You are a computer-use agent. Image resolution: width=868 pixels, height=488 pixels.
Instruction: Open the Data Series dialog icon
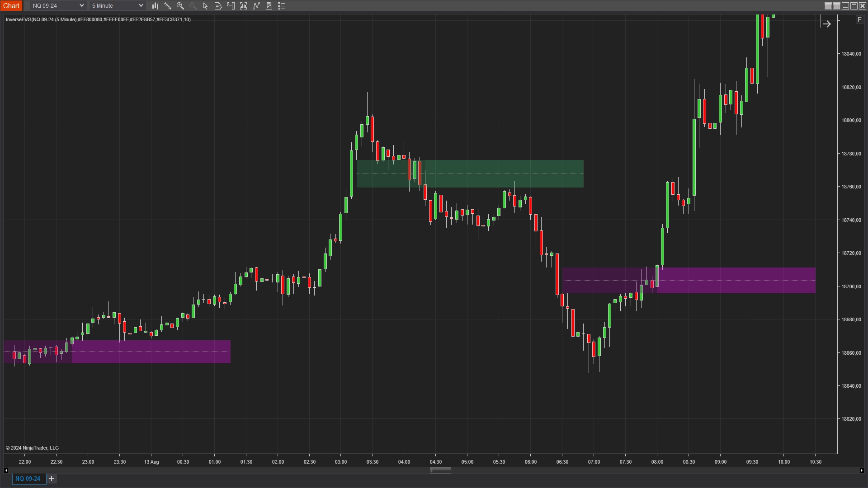(x=244, y=6)
